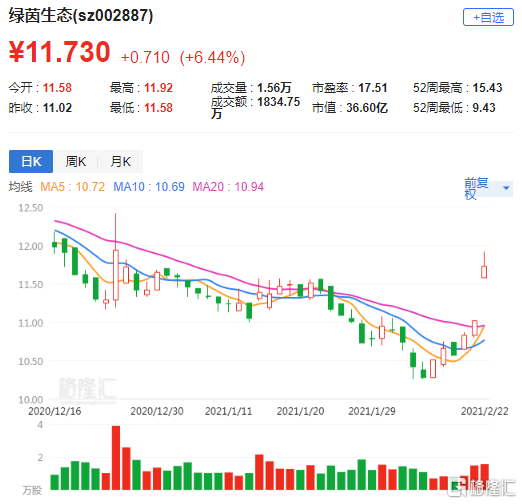This screenshot has height=504, width=522.
Task: Click the MA20 moving average legend
Action: click(228, 187)
